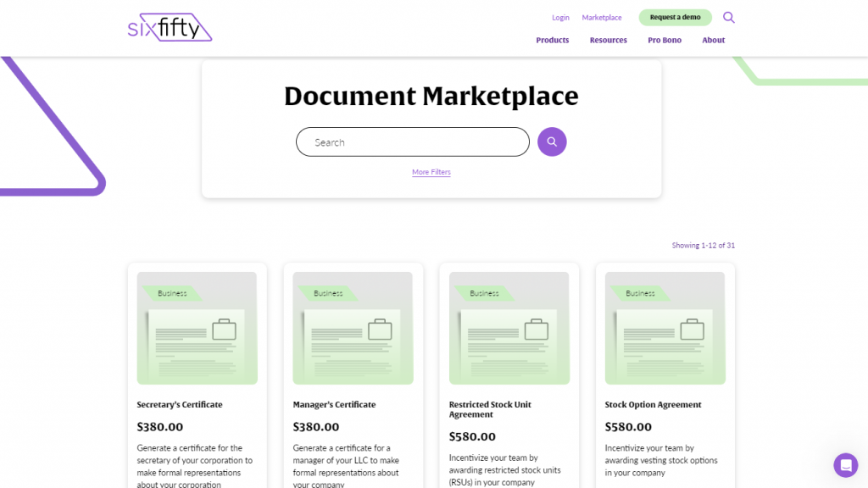Open the Products menu
868x488 pixels.
(552, 40)
